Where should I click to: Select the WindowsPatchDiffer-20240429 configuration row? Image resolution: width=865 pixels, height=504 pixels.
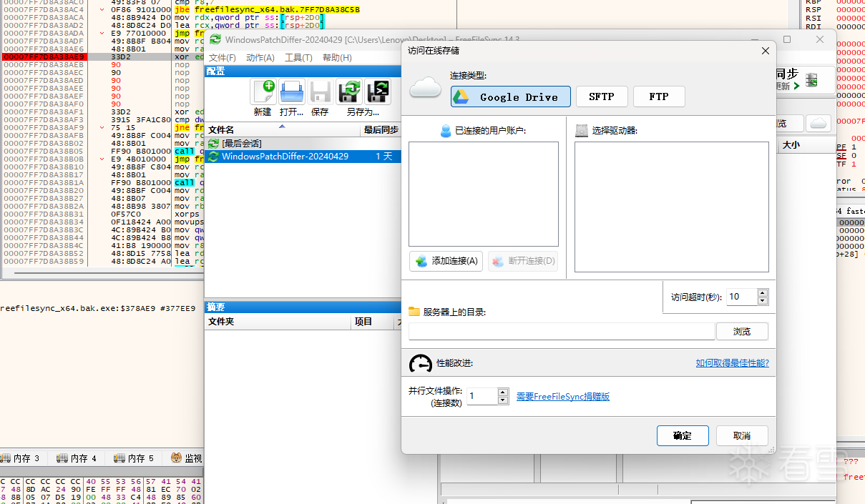pyautogui.click(x=303, y=157)
